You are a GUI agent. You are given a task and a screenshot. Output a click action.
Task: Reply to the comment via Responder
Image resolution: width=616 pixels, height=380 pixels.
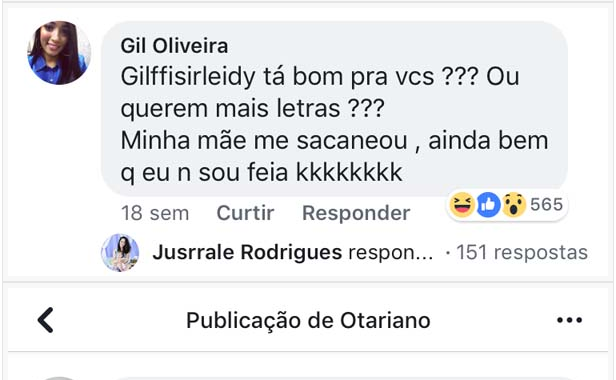[356, 213]
